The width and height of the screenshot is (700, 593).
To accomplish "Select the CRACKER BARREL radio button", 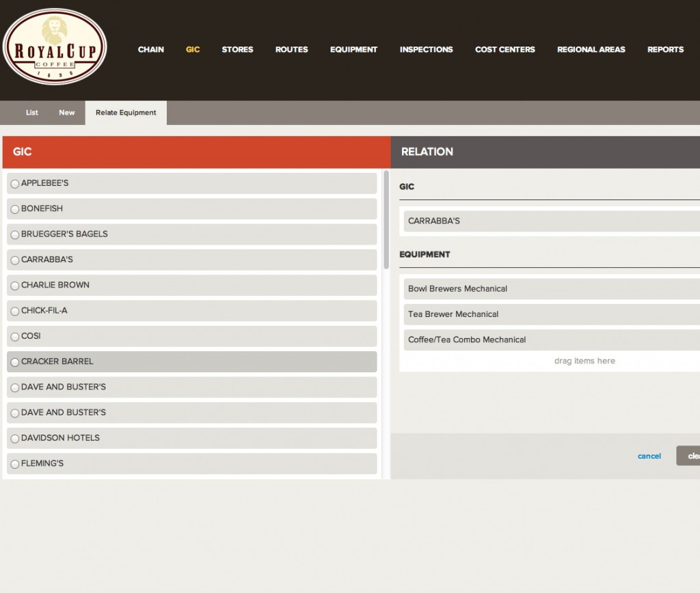I will coord(15,362).
